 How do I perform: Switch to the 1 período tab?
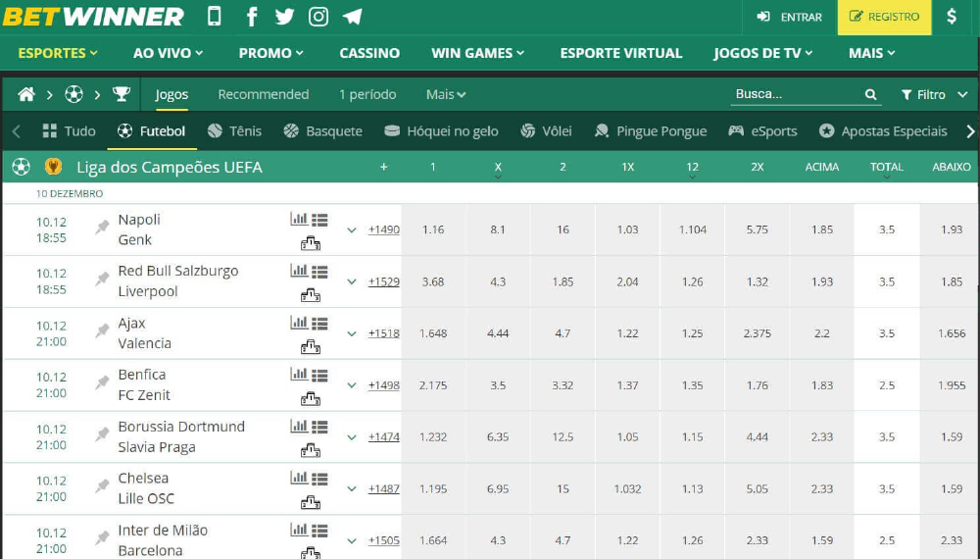pos(367,94)
